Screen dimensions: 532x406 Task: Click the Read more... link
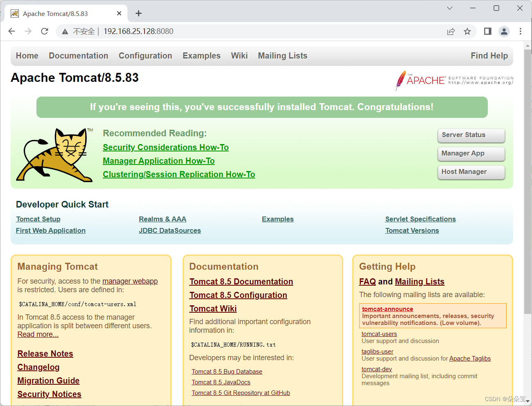click(38, 334)
